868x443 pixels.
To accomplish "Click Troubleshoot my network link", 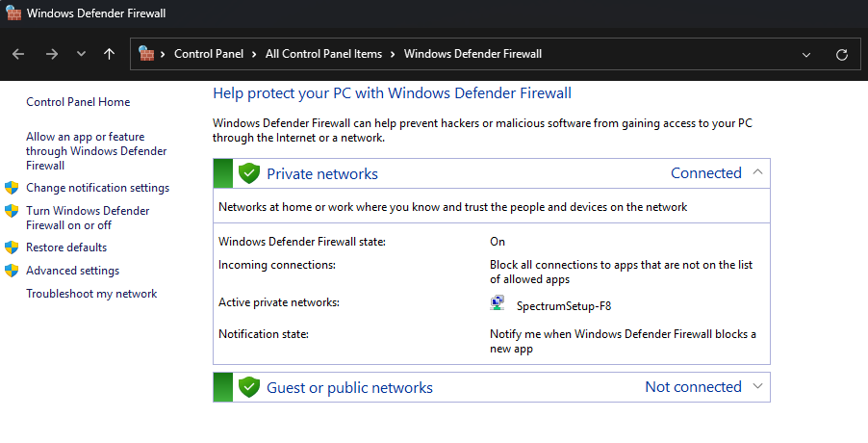I will coord(91,294).
